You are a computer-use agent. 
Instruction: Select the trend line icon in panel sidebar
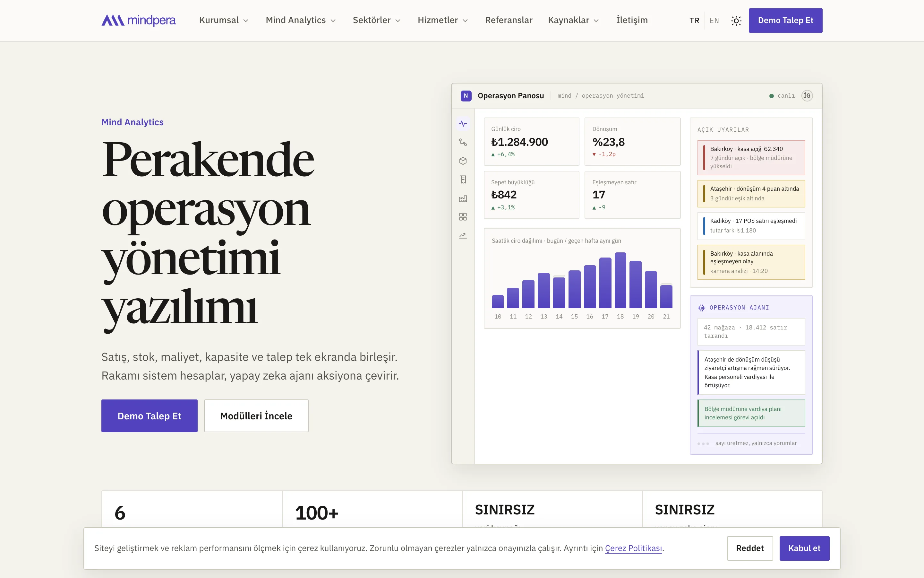[463, 236]
